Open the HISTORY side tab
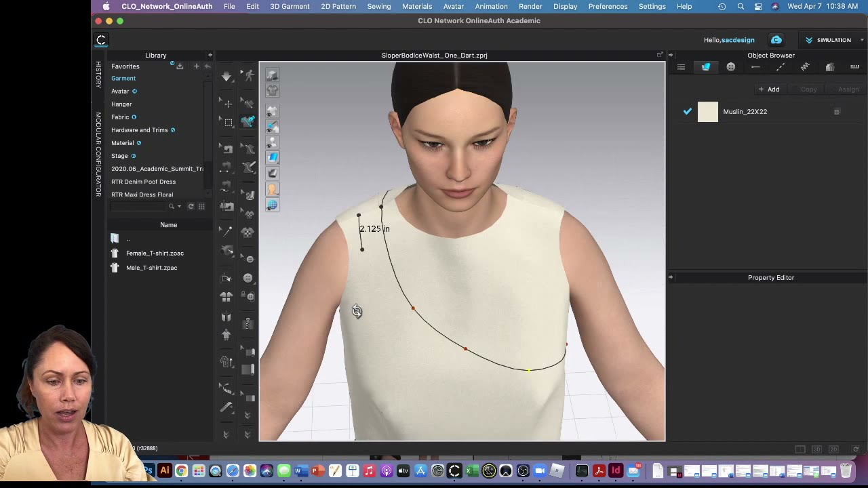Image resolution: width=868 pixels, height=488 pixels. click(x=98, y=75)
